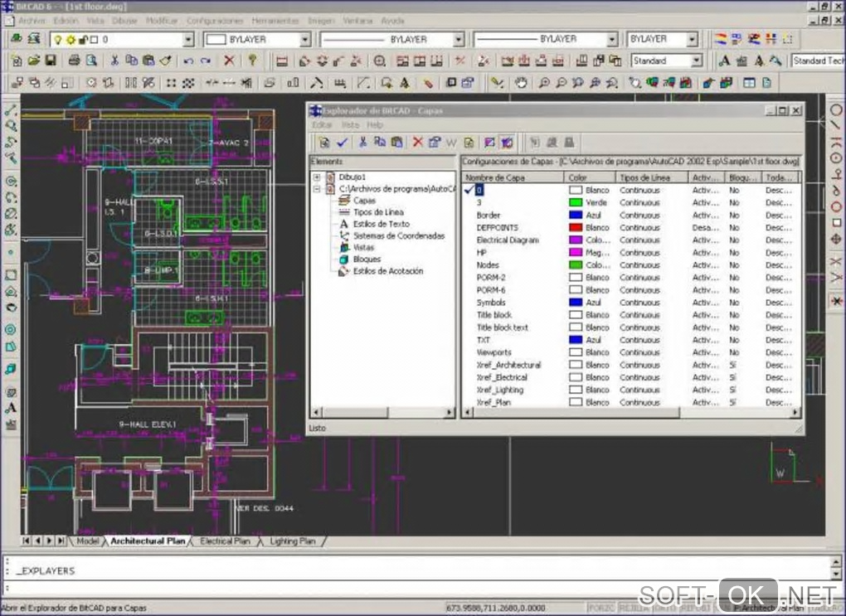Viewport: 846px width, 616px height.
Task: Select the Pan hand tool
Action: [520, 82]
